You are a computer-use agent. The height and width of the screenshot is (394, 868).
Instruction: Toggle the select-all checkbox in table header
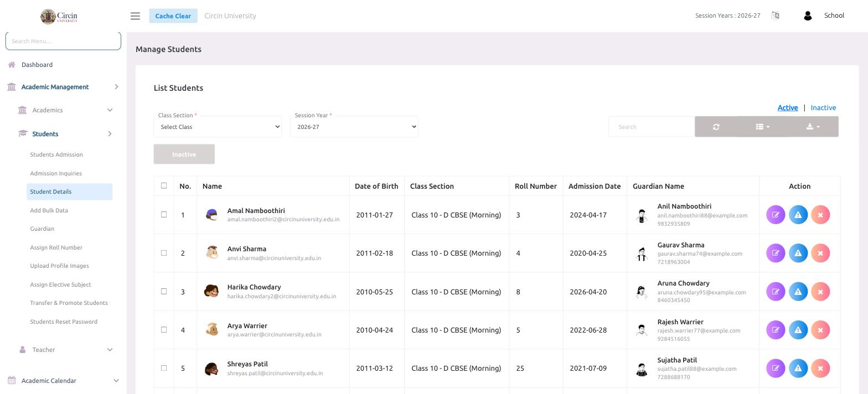click(x=164, y=185)
